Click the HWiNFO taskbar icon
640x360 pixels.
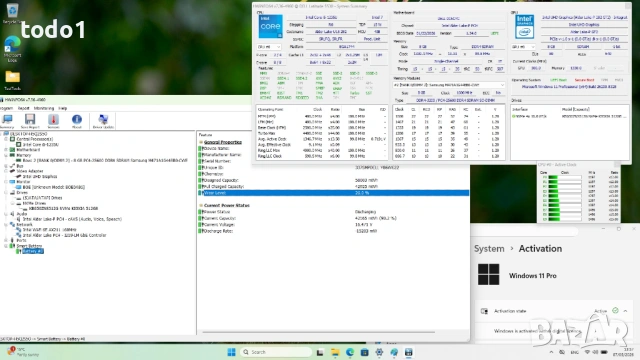[x=409, y=352]
